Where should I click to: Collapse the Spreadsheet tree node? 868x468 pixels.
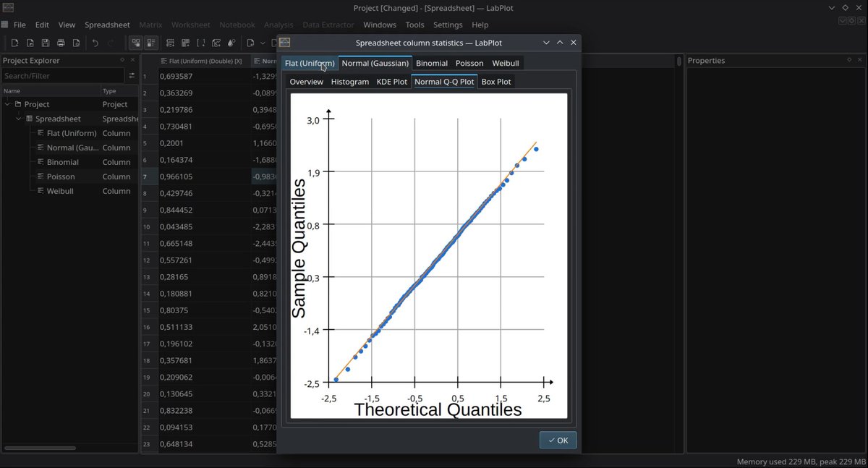point(18,118)
